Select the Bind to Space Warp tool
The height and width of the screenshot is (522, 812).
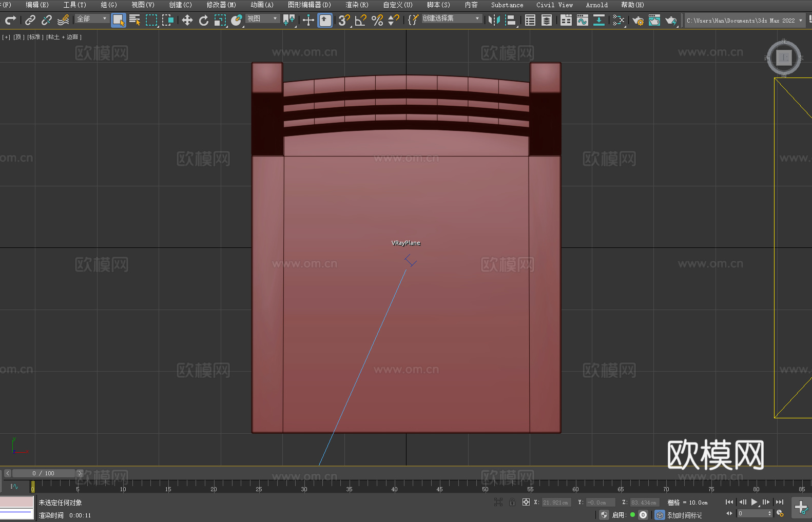click(x=63, y=20)
